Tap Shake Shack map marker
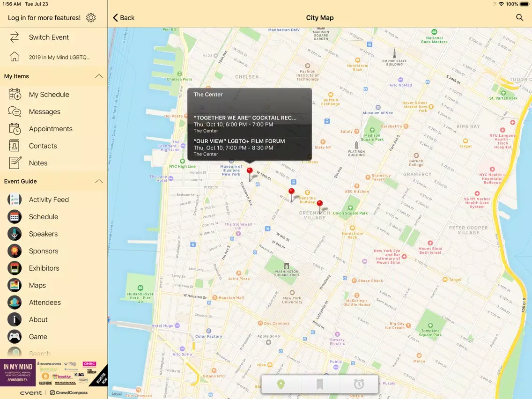Viewport: 532px width, 399px height. pyautogui.click(x=354, y=281)
